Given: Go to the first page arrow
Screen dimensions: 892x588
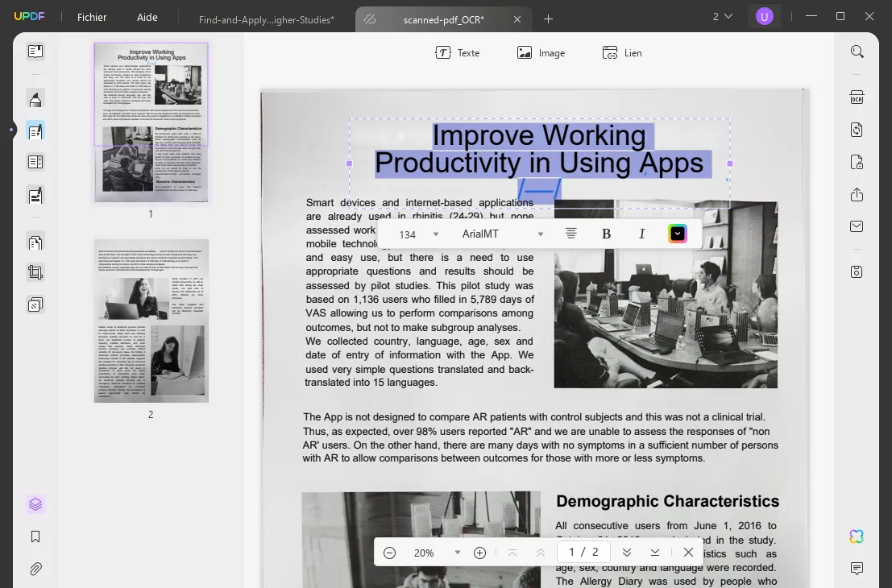Looking at the screenshot, I should click(x=512, y=553).
